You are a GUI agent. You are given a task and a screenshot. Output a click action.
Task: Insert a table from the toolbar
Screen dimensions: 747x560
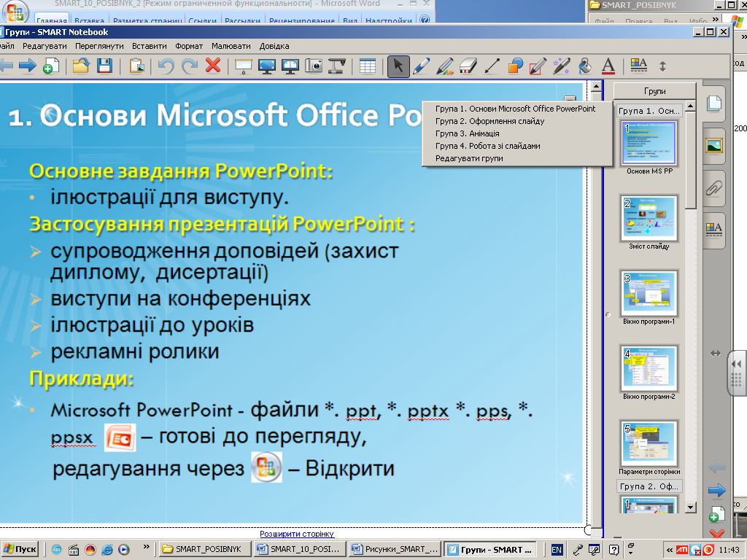(x=368, y=66)
